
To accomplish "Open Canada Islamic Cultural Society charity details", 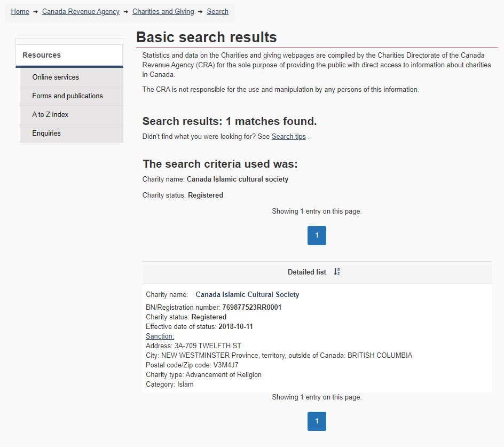I will (x=247, y=294).
